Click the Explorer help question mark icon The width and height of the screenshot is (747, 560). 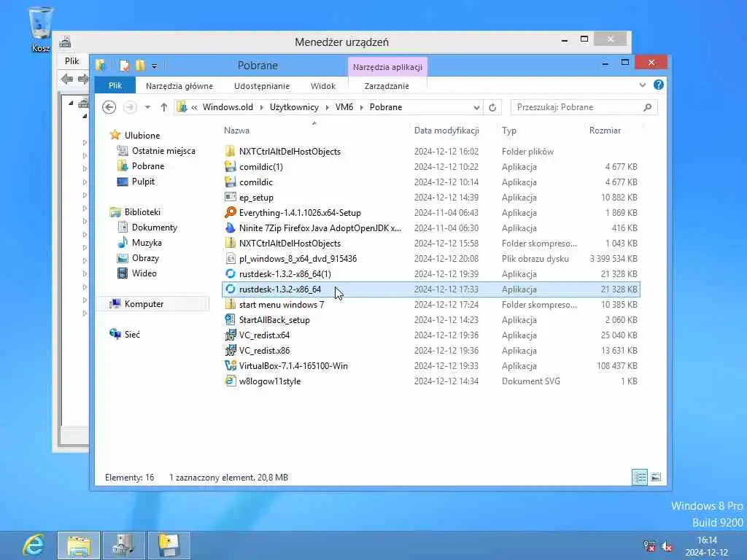pos(659,85)
